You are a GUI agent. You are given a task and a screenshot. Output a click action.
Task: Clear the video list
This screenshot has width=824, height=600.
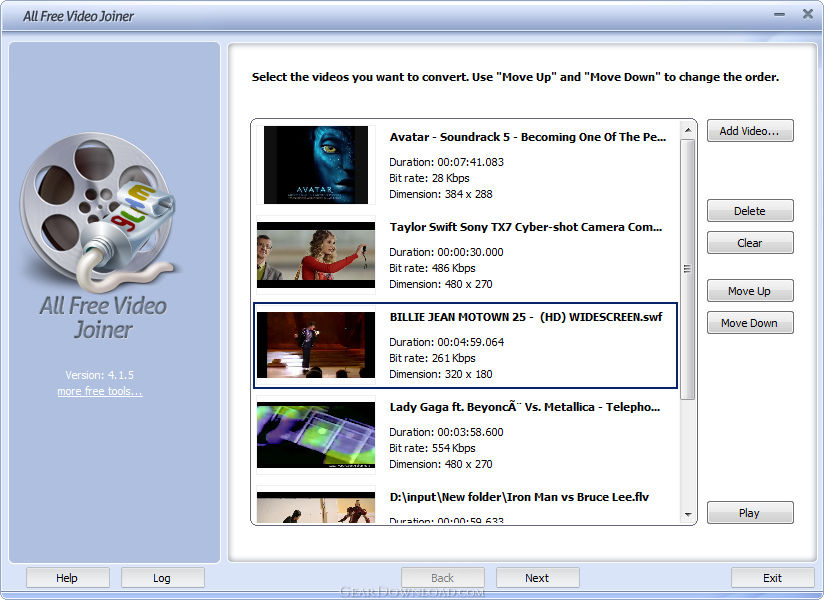click(x=750, y=243)
